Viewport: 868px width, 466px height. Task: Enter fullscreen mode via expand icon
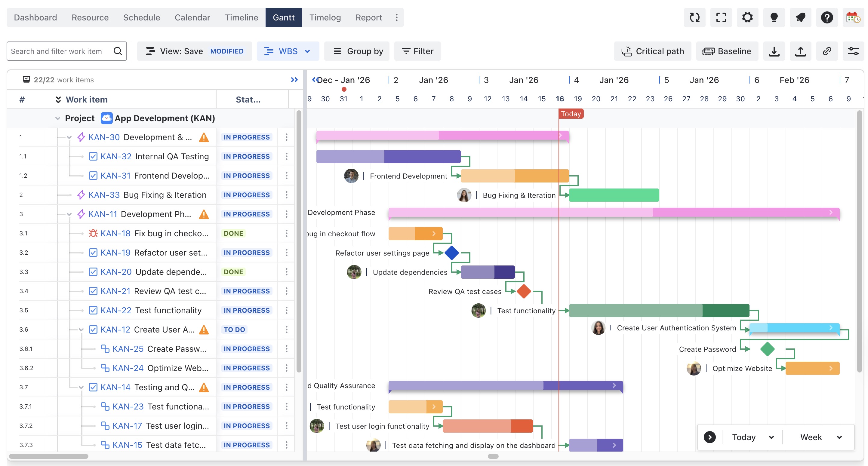(x=721, y=17)
